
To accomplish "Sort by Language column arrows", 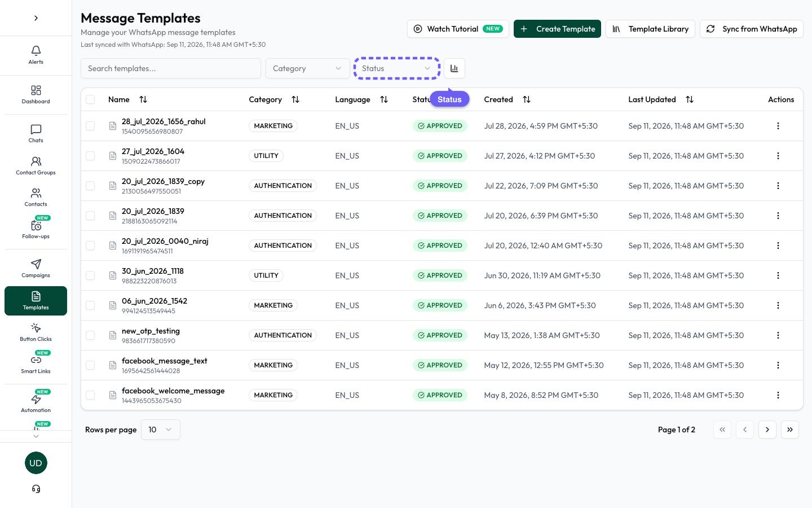I will [x=384, y=99].
